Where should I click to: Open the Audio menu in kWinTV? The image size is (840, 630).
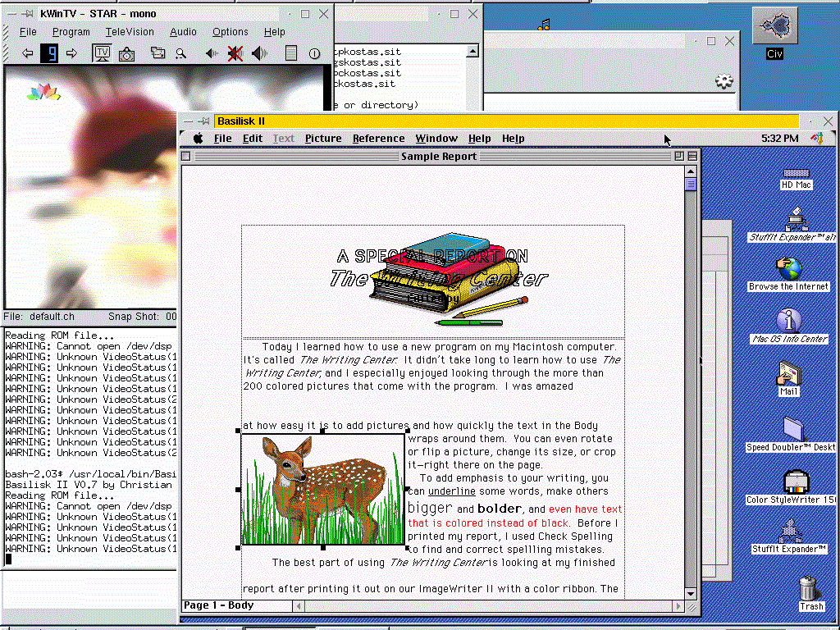183,32
